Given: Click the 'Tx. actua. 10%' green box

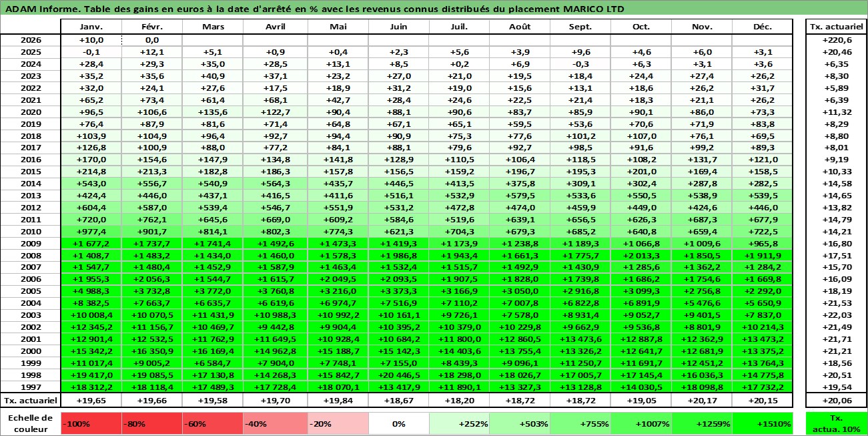Looking at the screenshot, I should tap(836, 423).
